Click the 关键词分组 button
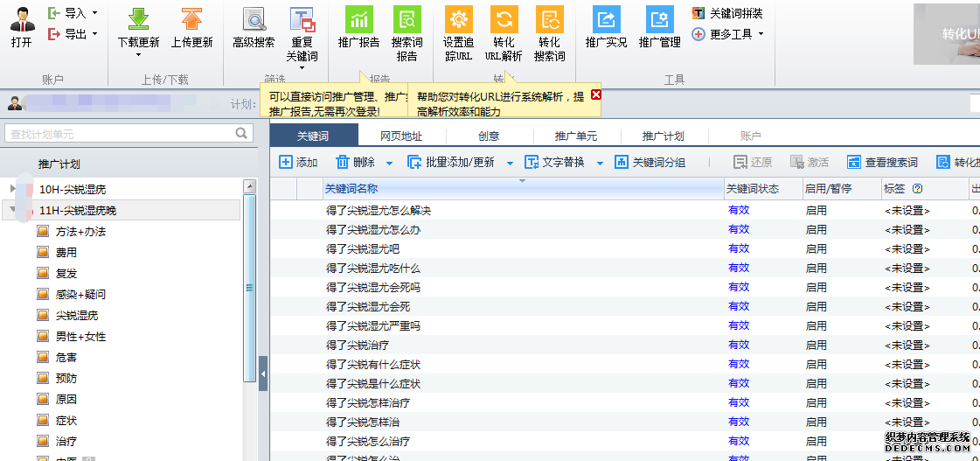The image size is (980, 461). click(650, 163)
